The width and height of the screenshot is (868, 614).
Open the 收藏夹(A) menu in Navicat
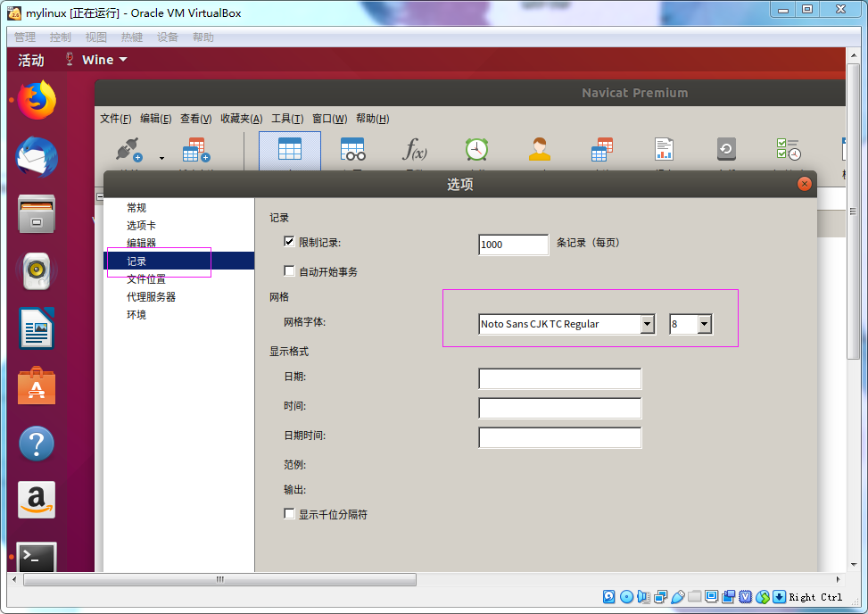242,119
